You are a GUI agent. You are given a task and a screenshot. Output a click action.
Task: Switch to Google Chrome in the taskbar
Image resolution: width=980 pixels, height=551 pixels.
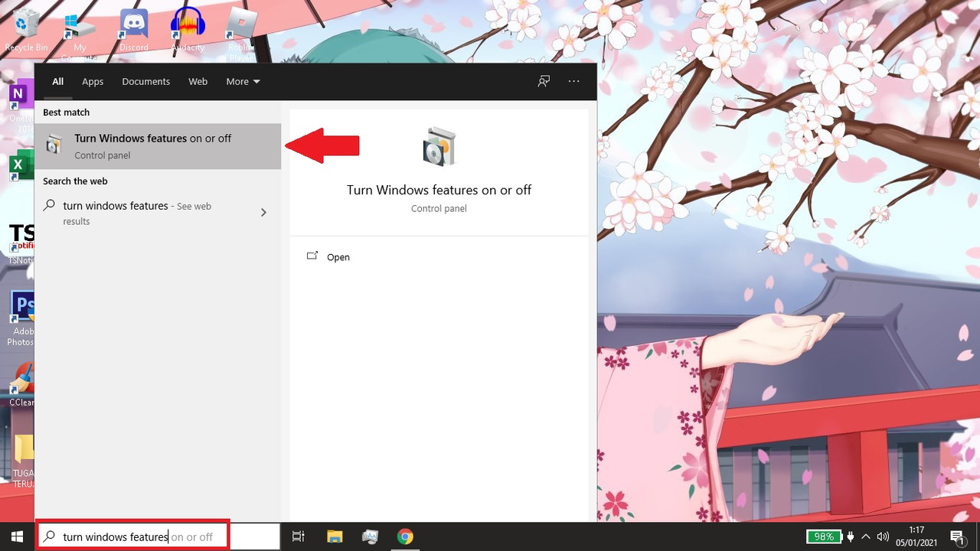pyautogui.click(x=405, y=536)
